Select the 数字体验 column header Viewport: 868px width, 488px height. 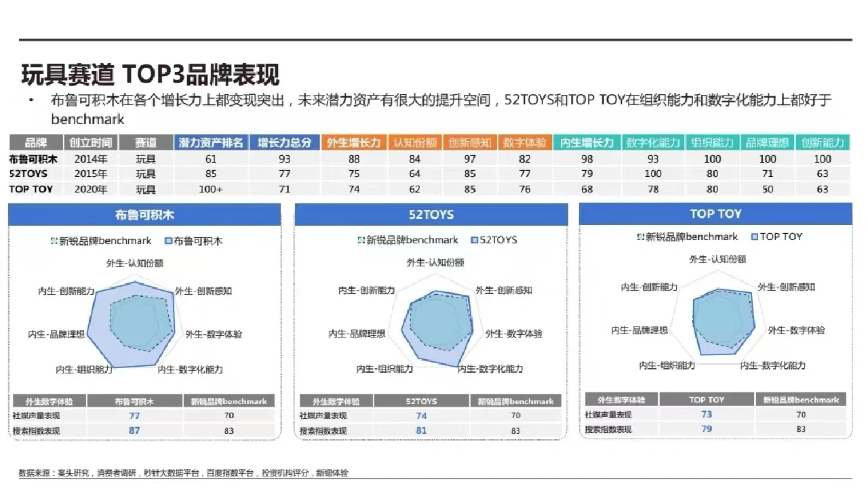524,143
